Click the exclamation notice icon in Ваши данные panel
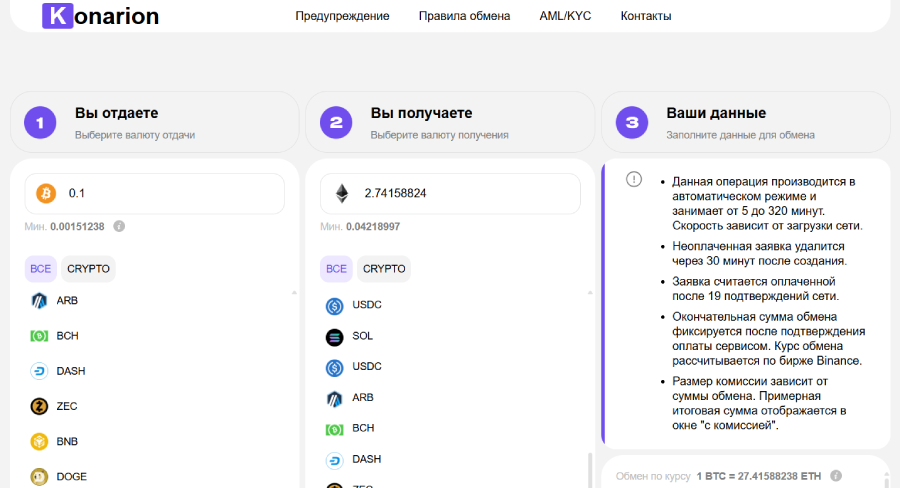Screen dimensions: 900x488 coord(634,179)
